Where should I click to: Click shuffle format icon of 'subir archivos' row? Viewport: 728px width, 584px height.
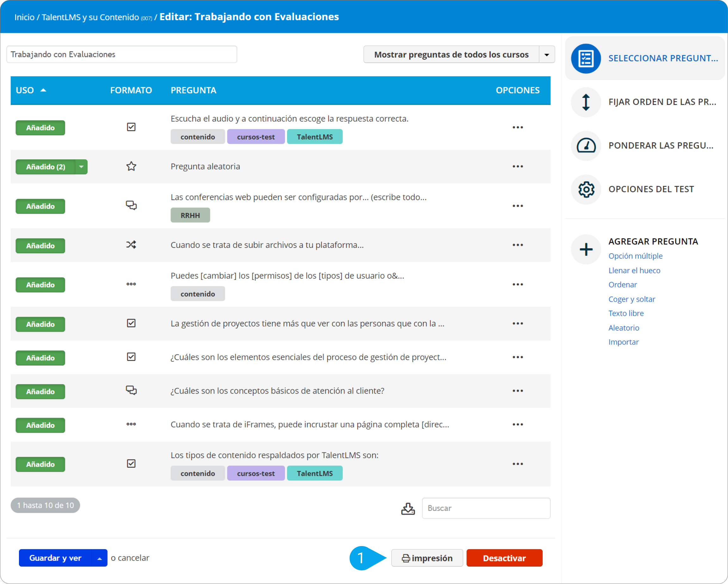(131, 245)
